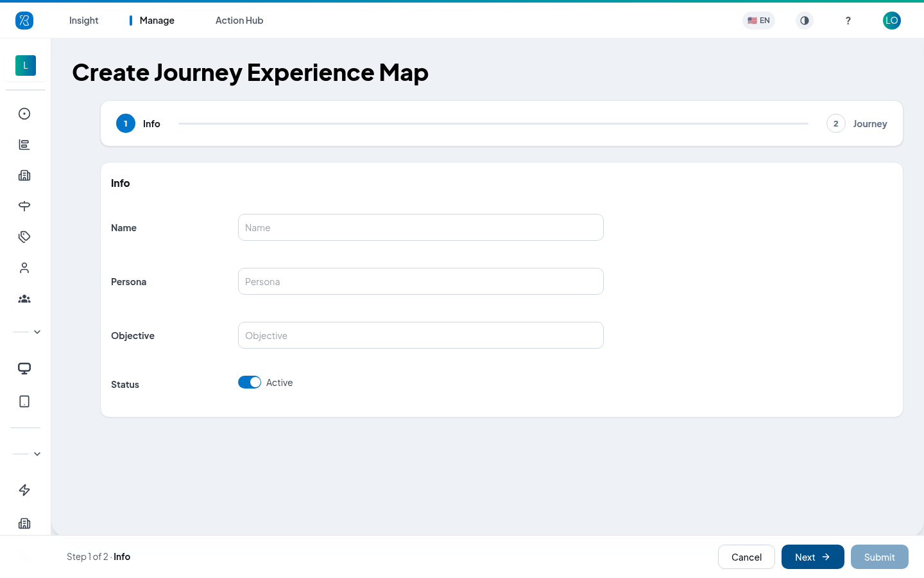Open the signpost icon in the sidebar
The width and height of the screenshot is (924, 578).
[x=24, y=206]
